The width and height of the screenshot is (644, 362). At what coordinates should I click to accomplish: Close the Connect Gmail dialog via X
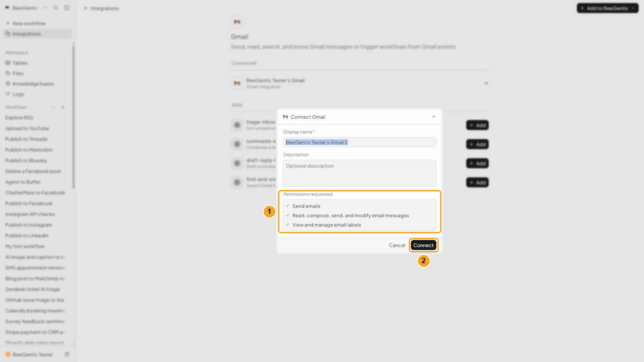coord(434,117)
